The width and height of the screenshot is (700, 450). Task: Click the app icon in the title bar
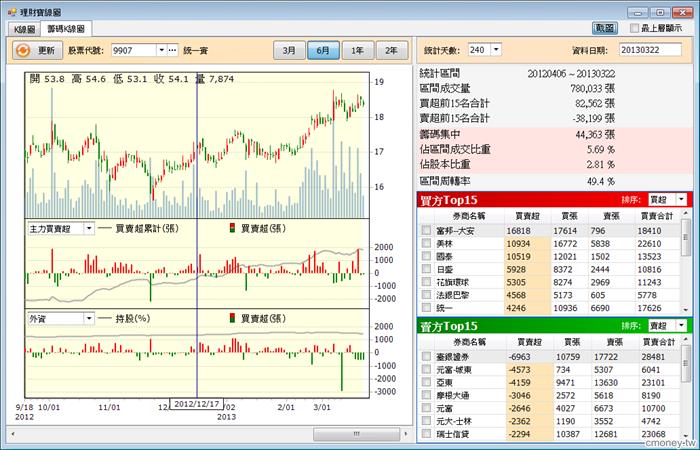pos(11,10)
